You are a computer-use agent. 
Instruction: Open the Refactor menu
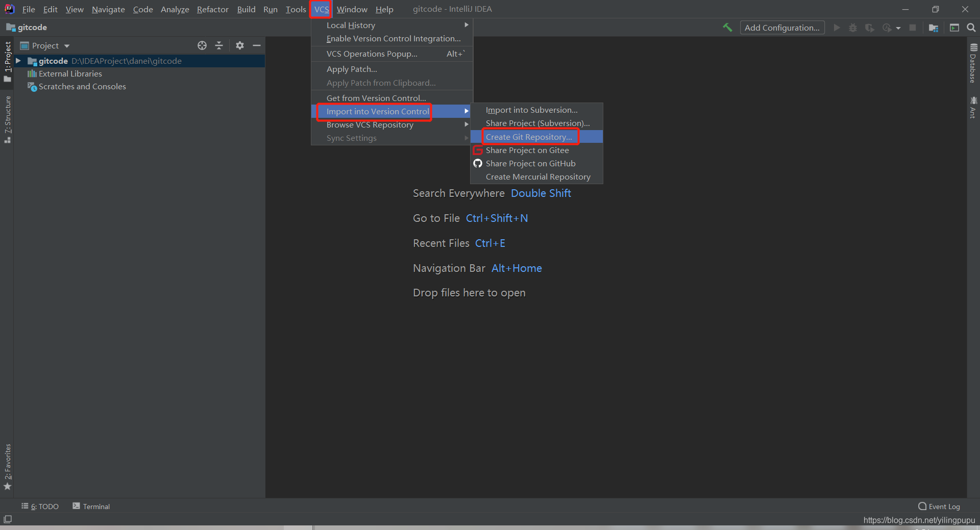click(213, 9)
